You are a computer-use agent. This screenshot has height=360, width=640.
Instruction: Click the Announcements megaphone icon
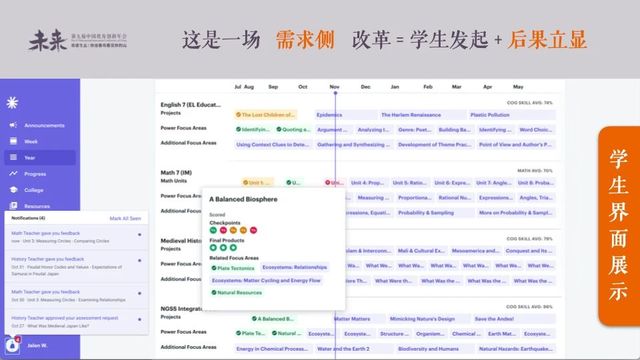point(13,125)
